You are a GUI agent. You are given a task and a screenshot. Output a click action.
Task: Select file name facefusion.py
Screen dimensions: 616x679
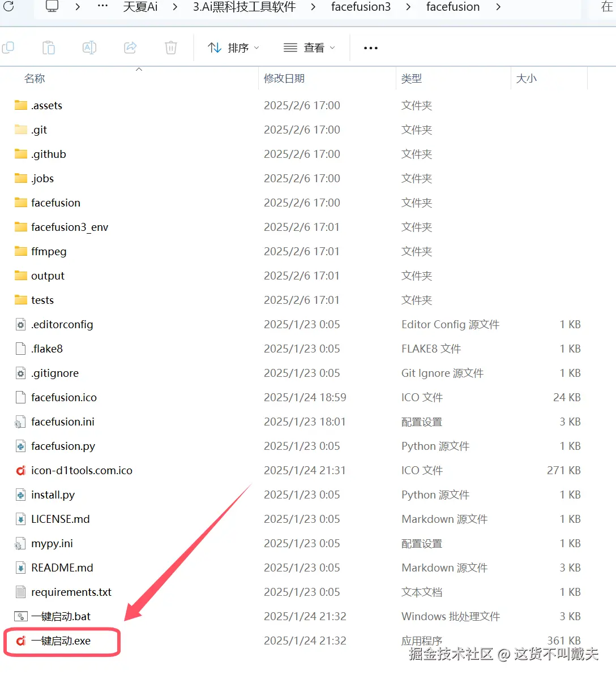tap(63, 446)
